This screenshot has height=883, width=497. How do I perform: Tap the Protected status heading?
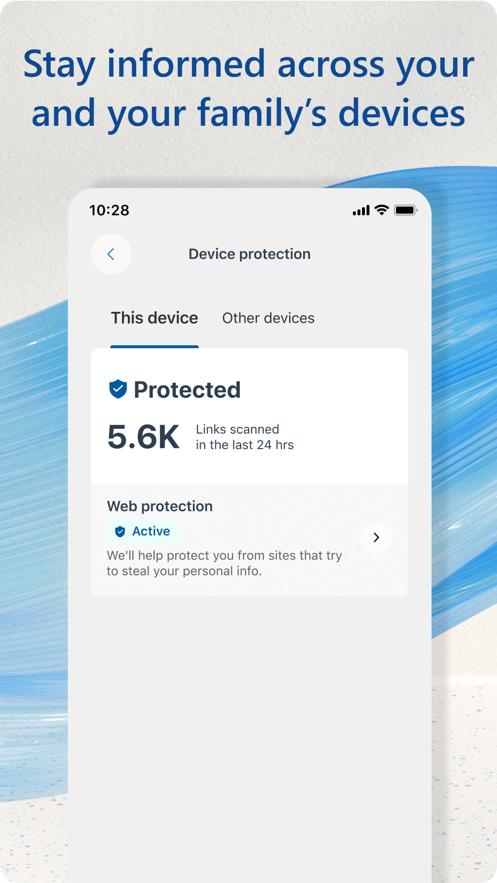point(187,390)
